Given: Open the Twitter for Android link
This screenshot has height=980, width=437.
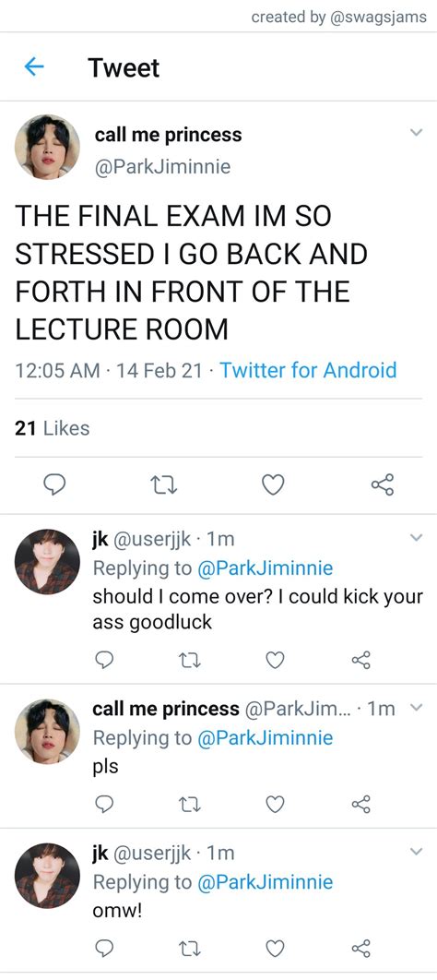Looking at the screenshot, I should [x=308, y=370].
